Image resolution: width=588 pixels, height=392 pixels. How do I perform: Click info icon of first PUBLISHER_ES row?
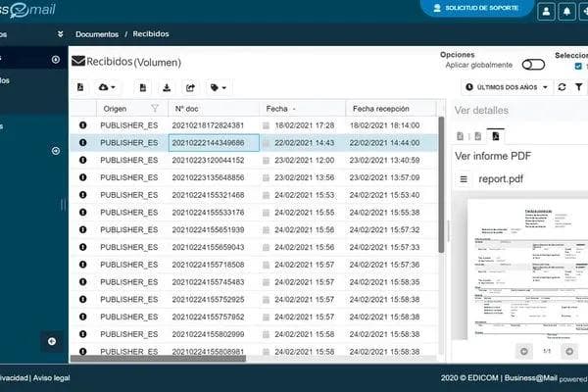pyautogui.click(x=83, y=125)
